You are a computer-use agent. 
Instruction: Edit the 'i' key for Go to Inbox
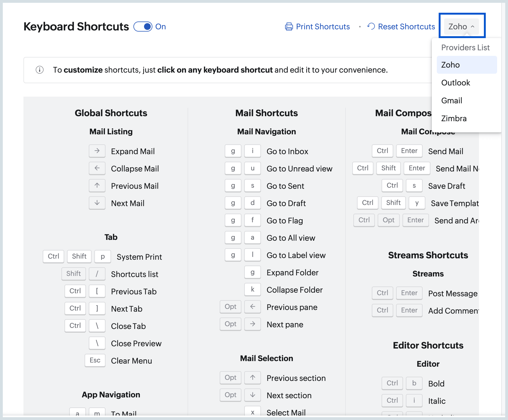pyautogui.click(x=252, y=151)
